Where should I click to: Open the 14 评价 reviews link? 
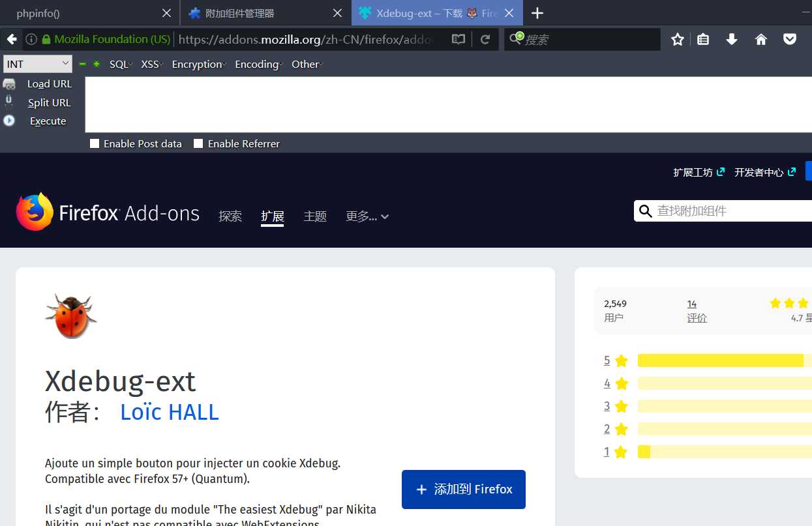tap(697, 311)
